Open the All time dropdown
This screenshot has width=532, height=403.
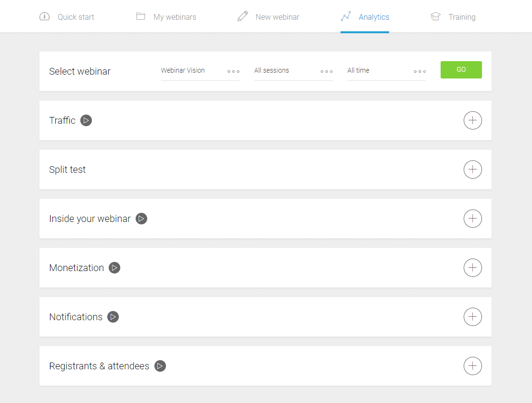pyautogui.click(x=387, y=71)
